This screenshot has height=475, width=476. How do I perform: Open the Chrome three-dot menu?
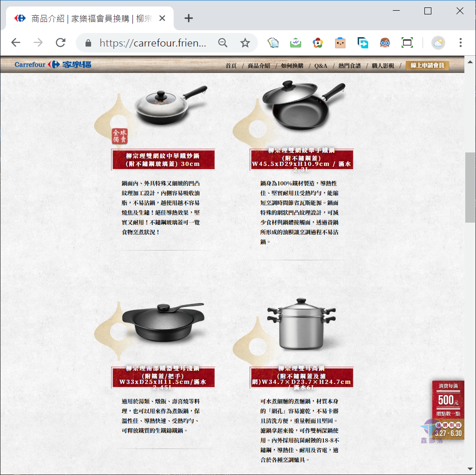(461, 43)
